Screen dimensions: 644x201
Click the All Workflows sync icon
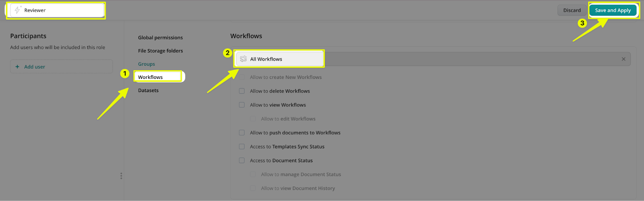[x=244, y=59]
